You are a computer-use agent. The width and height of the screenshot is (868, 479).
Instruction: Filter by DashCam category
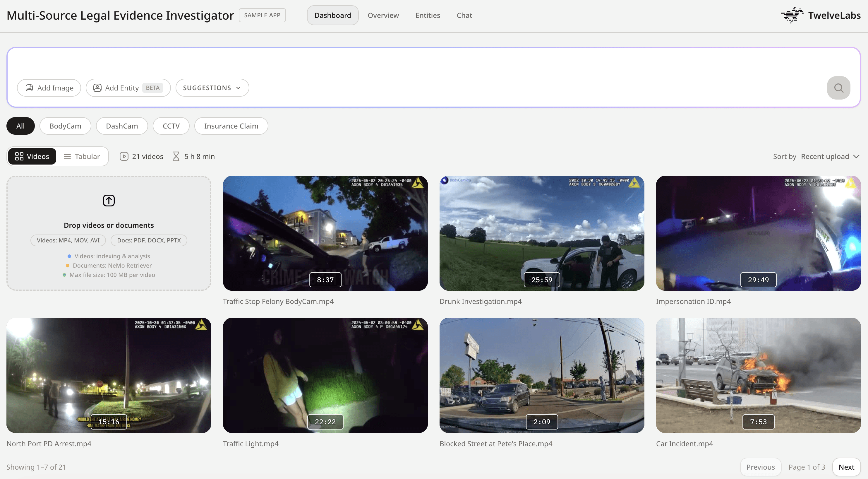[x=122, y=126]
